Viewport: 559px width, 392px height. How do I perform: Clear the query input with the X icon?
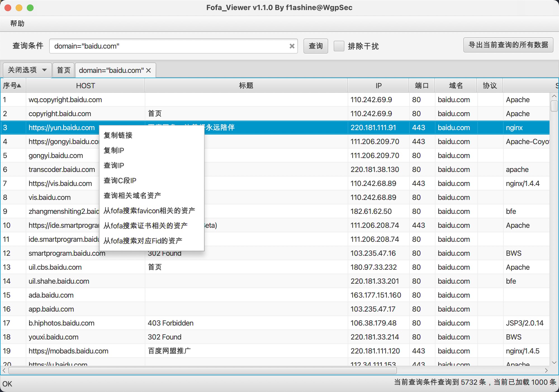point(292,46)
